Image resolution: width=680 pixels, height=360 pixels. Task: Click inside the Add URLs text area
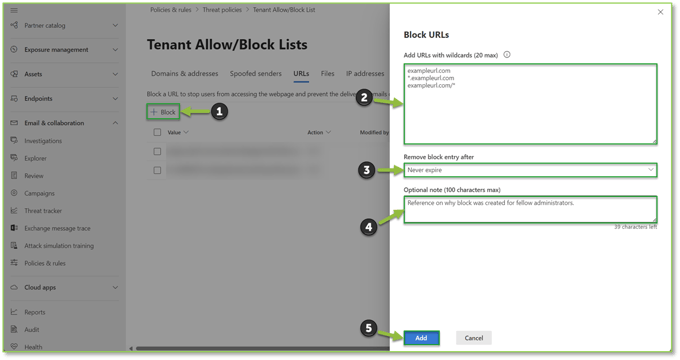[x=530, y=104]
